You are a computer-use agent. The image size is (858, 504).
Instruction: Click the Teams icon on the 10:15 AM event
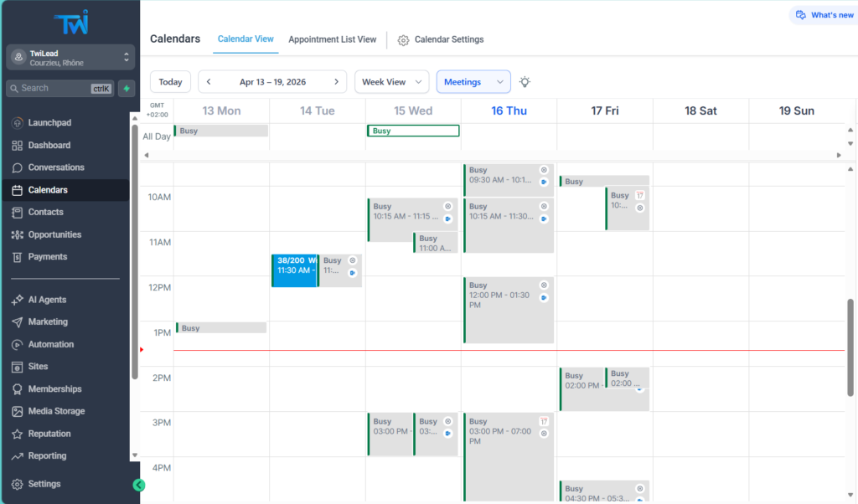[448, 219]
